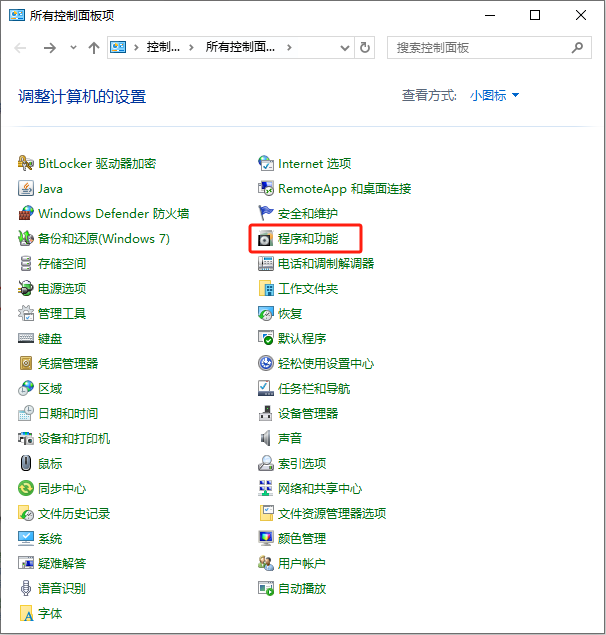Click 用户帐户 link
The width and height of the screenshot is (606, 635).
(x=302, y=563)
